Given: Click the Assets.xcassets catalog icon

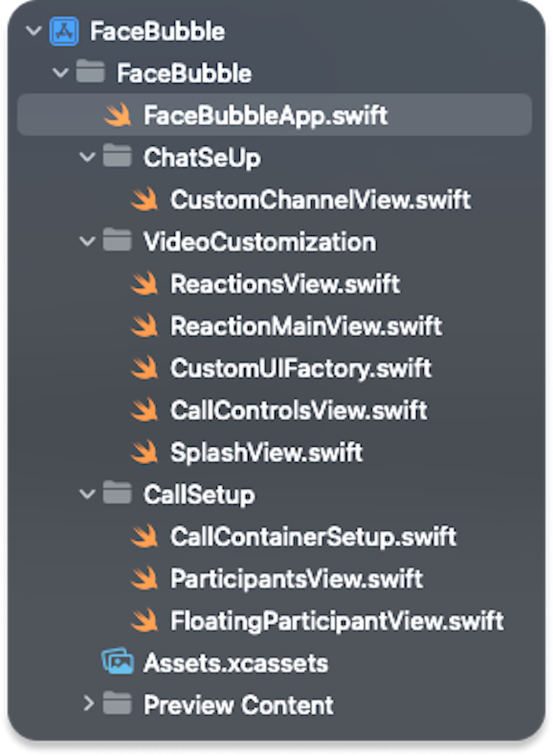Looking at the screenshot, I should 118,662.
